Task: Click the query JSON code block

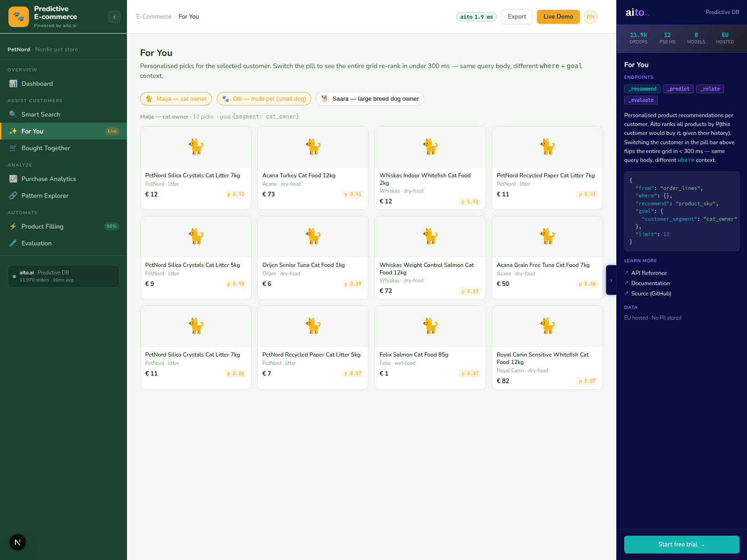Action: (682, 211)
